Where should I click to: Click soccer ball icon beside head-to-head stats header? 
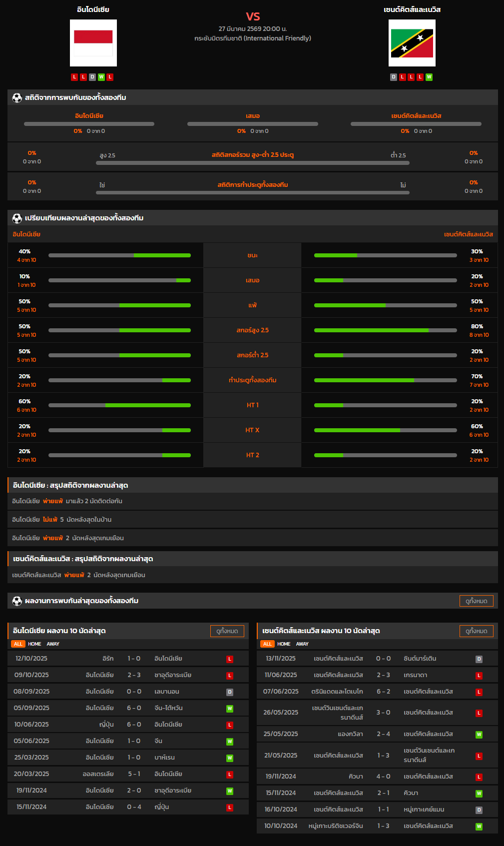[17, 97]
